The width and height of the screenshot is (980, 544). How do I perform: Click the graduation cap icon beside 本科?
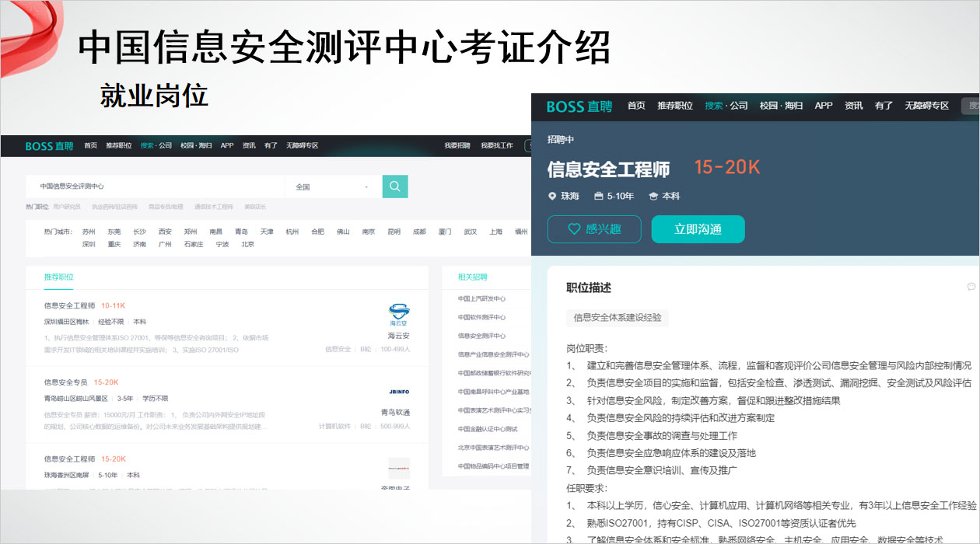coord(653,197)
